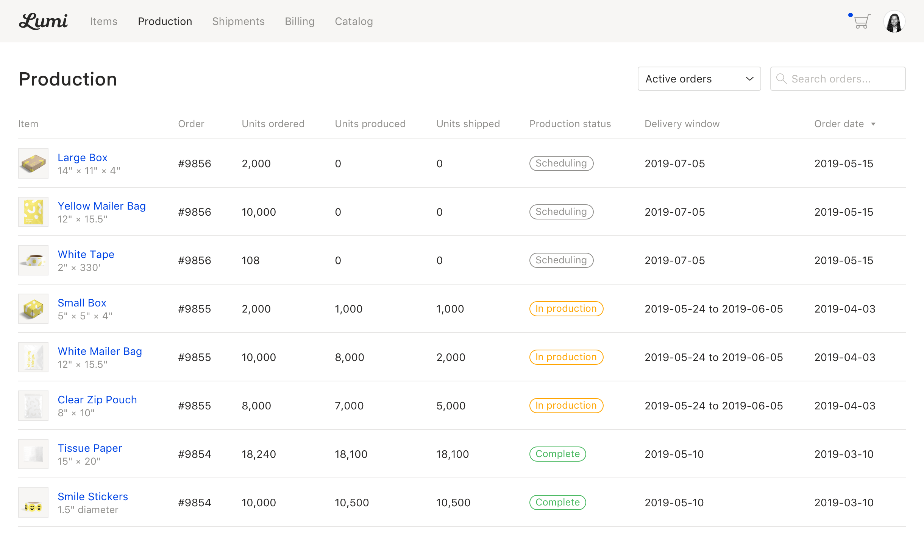Viewport: 924px width, 560px height.
Task: Click the Smile Stickers thumbnail
Action: coord(33,502)
